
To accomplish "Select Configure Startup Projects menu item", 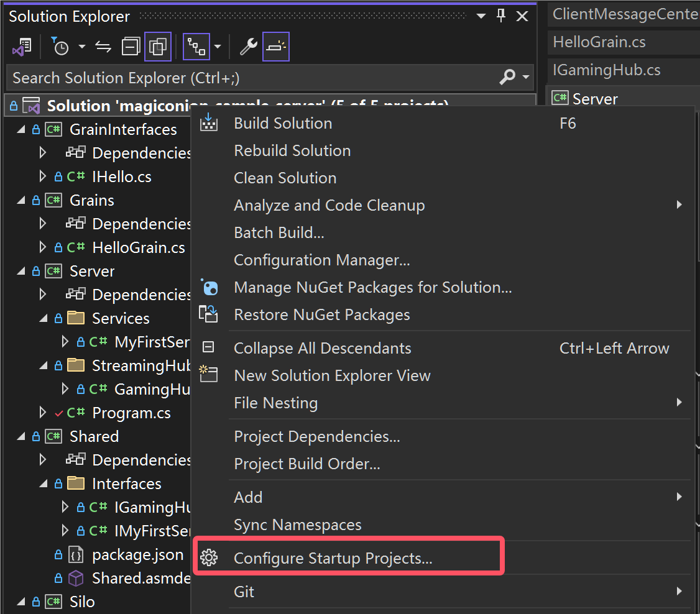I will tap(333, 559).
